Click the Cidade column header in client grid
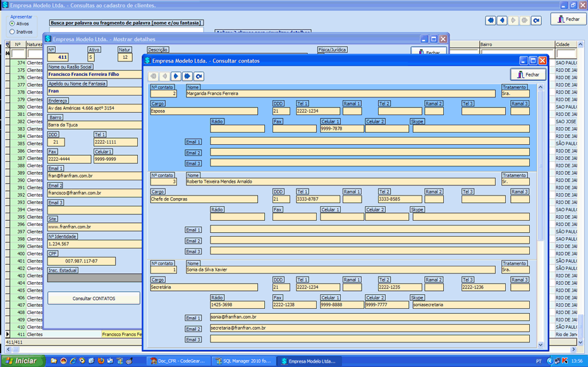The width and height of the screenshot is (588, 367). [x=566, y=44]
